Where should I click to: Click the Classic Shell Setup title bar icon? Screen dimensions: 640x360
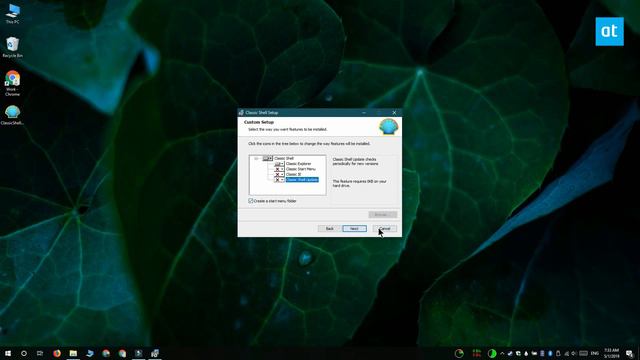pos(241,113)
